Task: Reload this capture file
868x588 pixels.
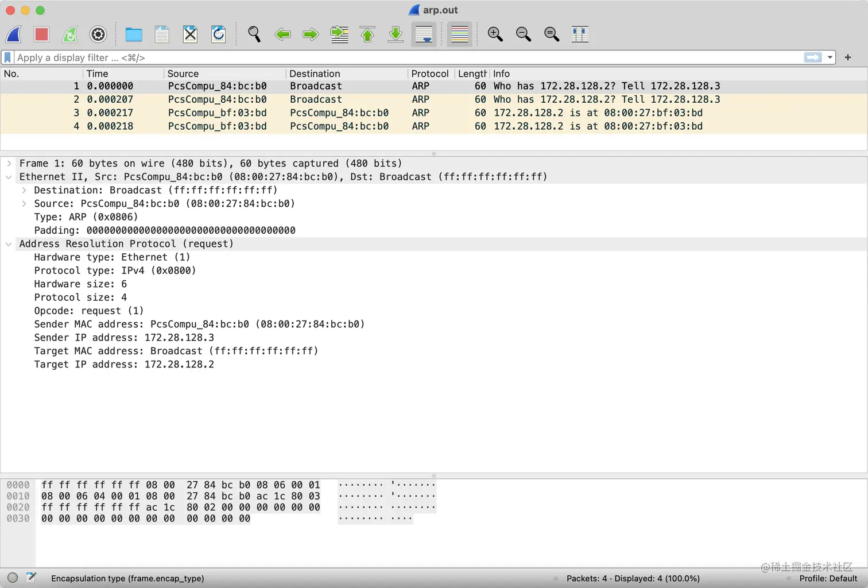Action: 218,34
